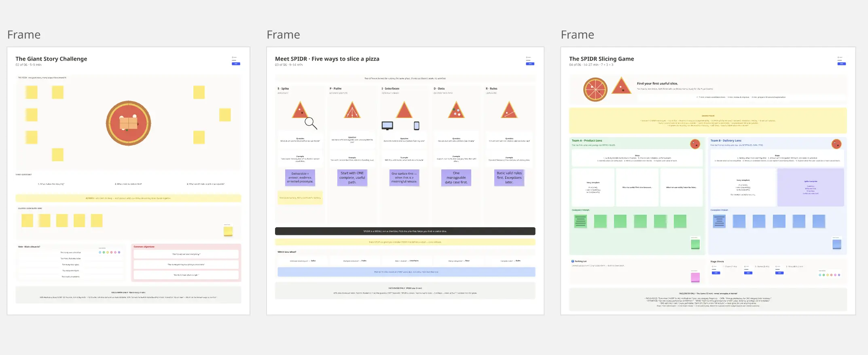Select the 'Start with ONE complete, useful path' sticky
The image size is (868, 355).
(352, 178)
